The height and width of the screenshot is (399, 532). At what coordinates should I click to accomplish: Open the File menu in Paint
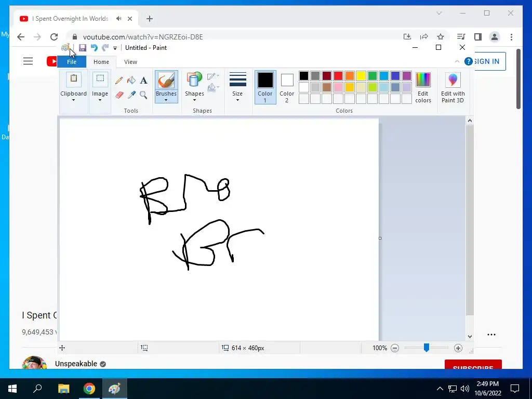coord(72,62)
